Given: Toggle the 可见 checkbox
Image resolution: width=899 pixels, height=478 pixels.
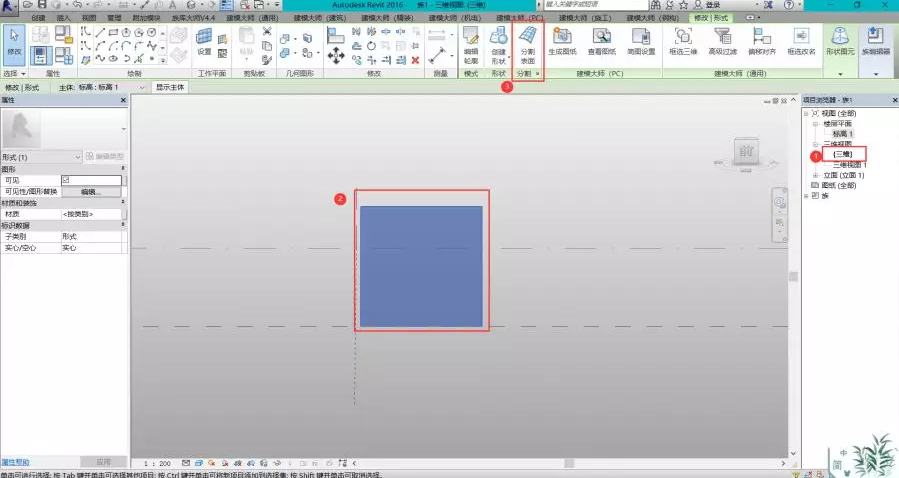Looking at the screenshot, I should pos(66,180).
